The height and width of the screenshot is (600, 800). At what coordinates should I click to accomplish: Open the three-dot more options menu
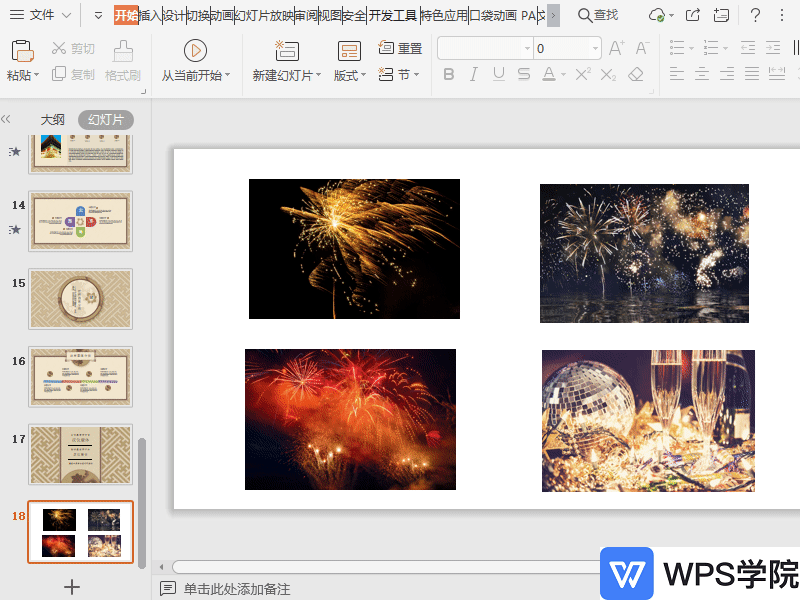tap(782, 15)
